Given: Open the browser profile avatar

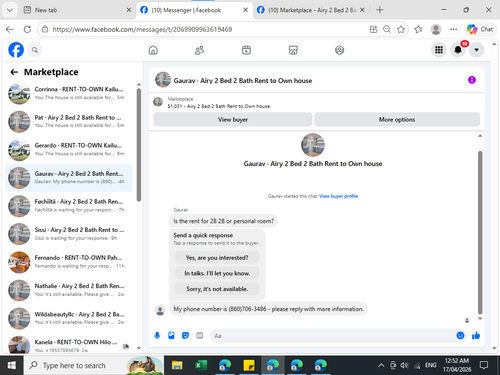Looking at the screenshot, I should (436, 29).
